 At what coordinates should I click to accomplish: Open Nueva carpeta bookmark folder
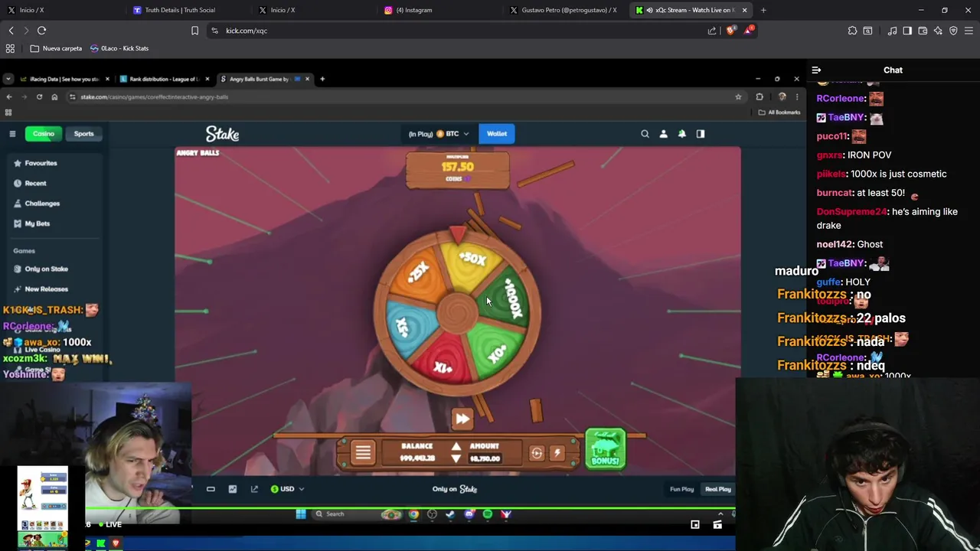[x=56, y=48]
